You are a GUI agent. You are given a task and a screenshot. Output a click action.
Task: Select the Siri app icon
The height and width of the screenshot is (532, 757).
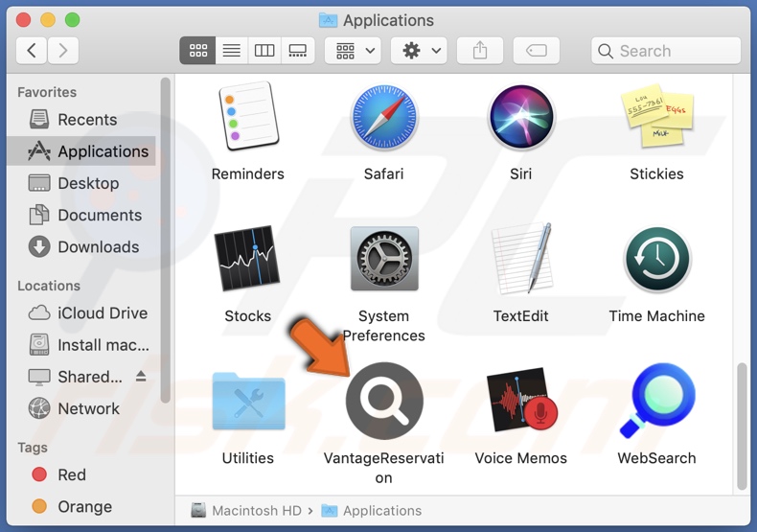[x=521, y=116]
